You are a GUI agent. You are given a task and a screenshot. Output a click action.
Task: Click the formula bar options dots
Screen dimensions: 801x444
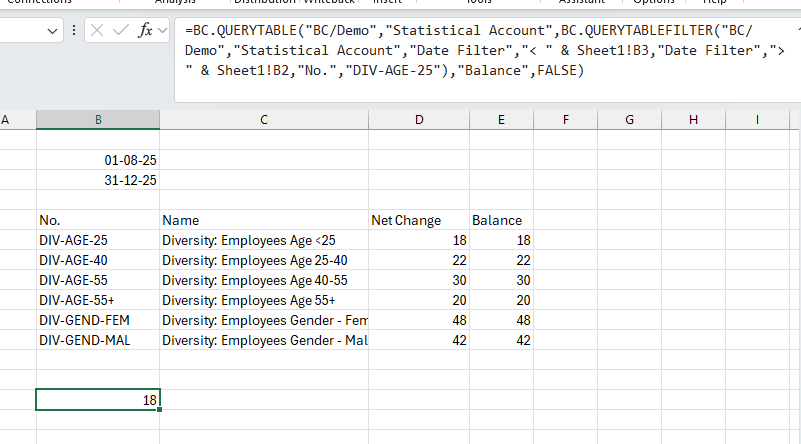74,31
